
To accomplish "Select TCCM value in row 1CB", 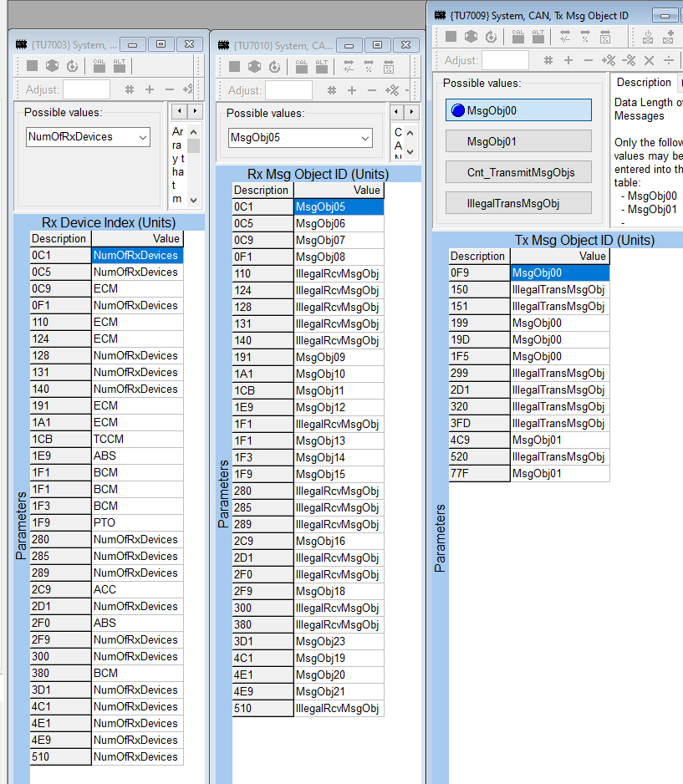I will point(137,439).
